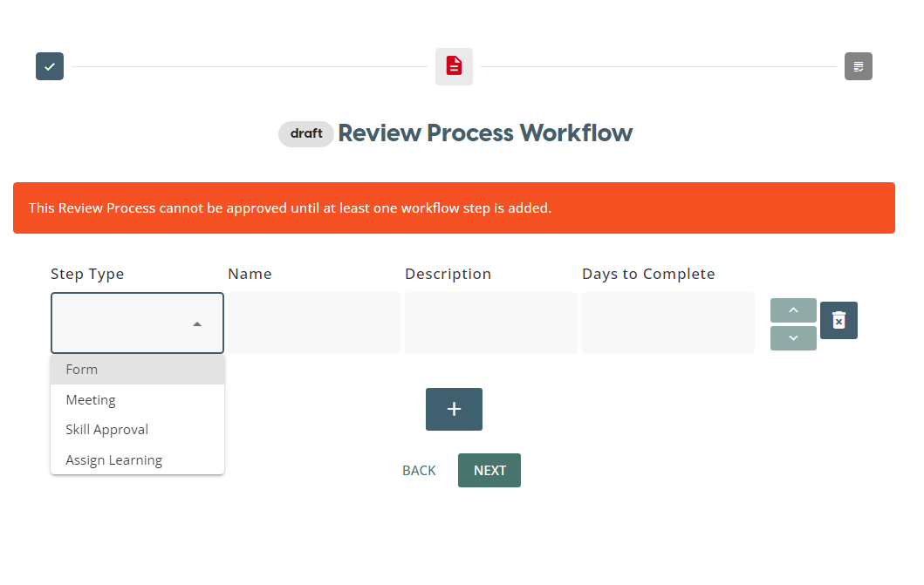924x585 pixels.
Task: Click the NEXT button
Action: [489, 471]
